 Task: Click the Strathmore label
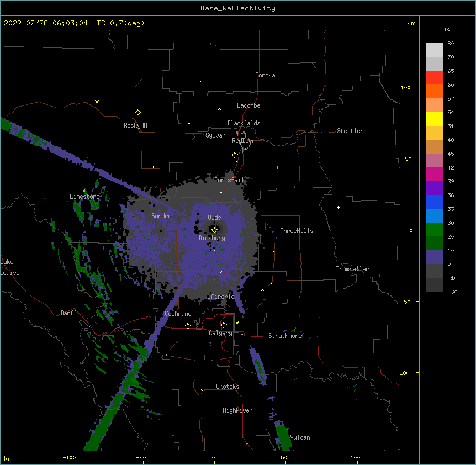click(x=285, y=336)
